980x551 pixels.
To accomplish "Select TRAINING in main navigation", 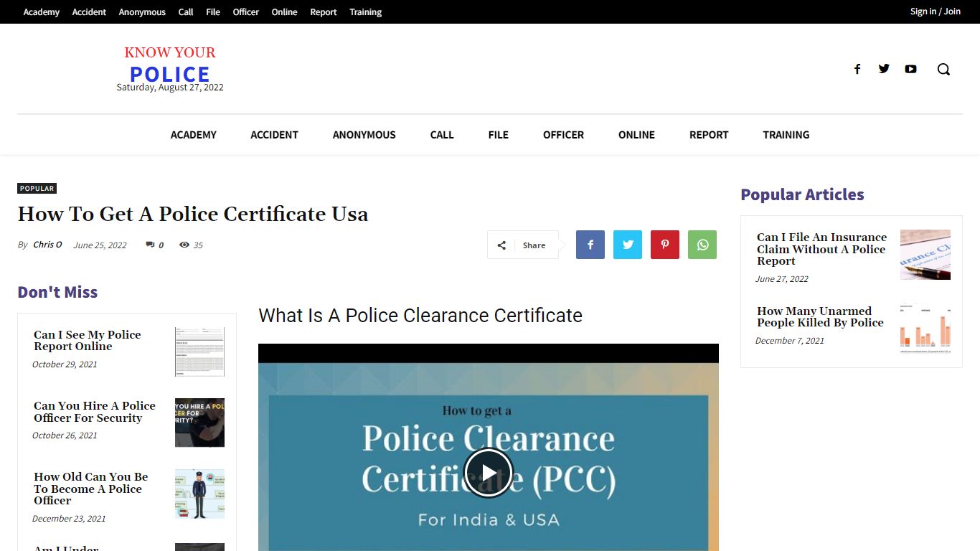I will (786, 135).
